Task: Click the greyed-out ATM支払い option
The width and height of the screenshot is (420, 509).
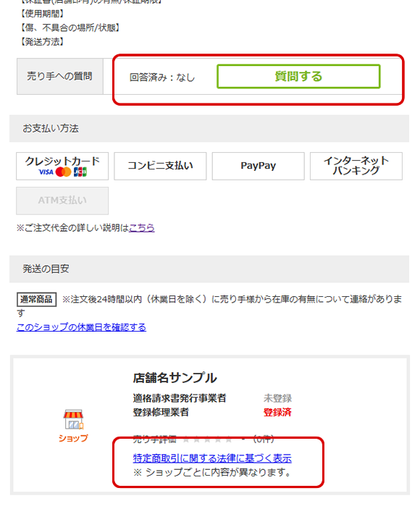Action: [62, 201]
